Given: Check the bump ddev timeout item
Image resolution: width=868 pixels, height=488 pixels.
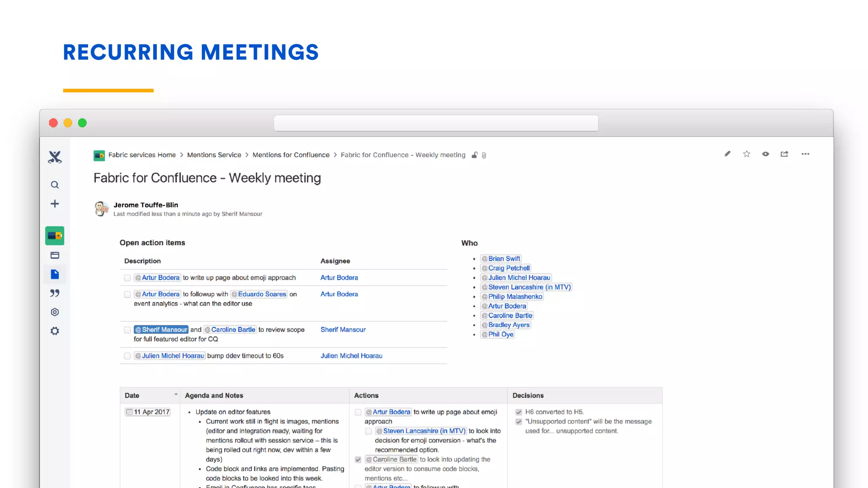Looking at the screenshot, I should pos(127,356).
